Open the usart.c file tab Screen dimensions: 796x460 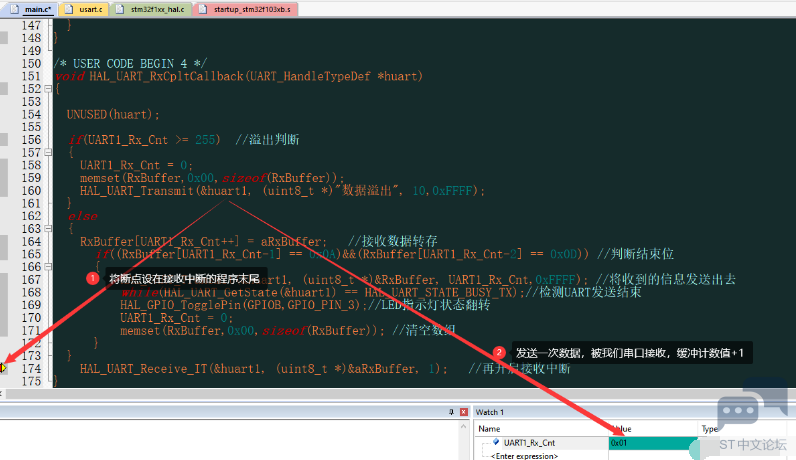coord(84,9)
